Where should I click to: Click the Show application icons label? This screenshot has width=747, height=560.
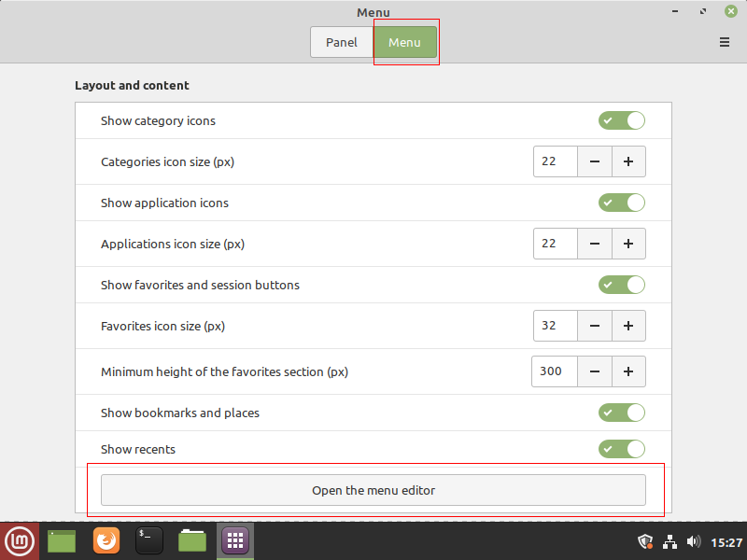(165, 203)
